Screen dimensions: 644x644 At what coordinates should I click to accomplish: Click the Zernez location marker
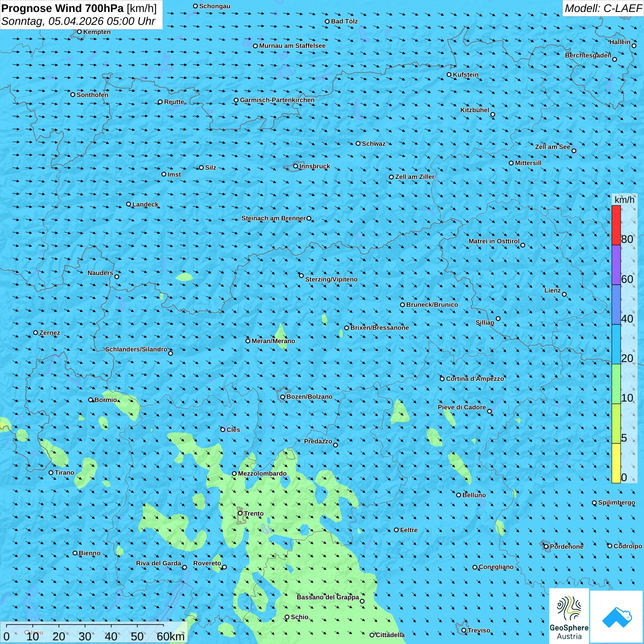[x=36, y=333]
